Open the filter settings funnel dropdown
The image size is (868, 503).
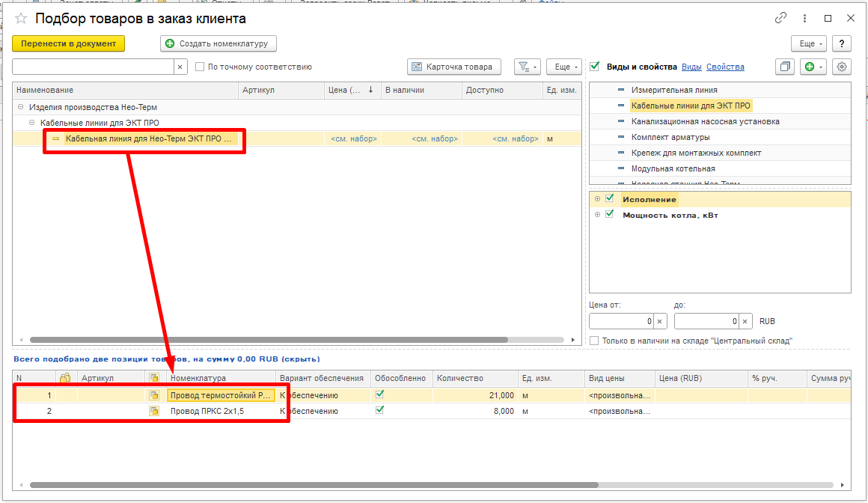527,67
